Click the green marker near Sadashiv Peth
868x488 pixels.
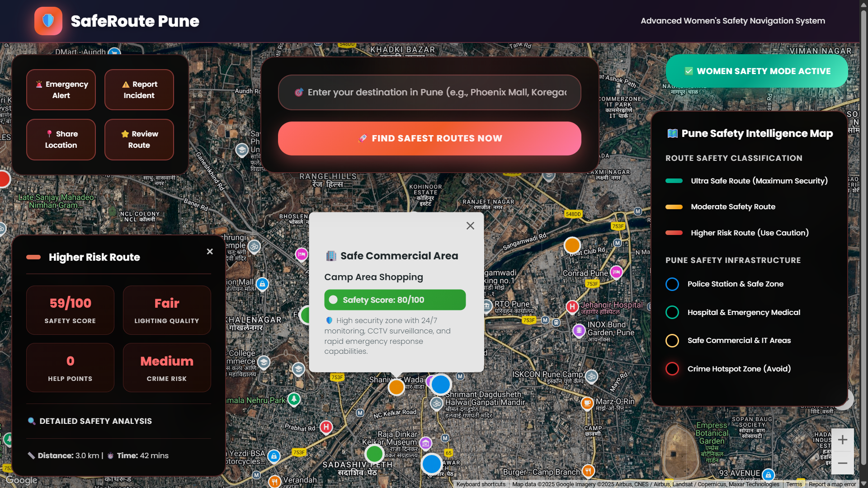tap(374, 453)
